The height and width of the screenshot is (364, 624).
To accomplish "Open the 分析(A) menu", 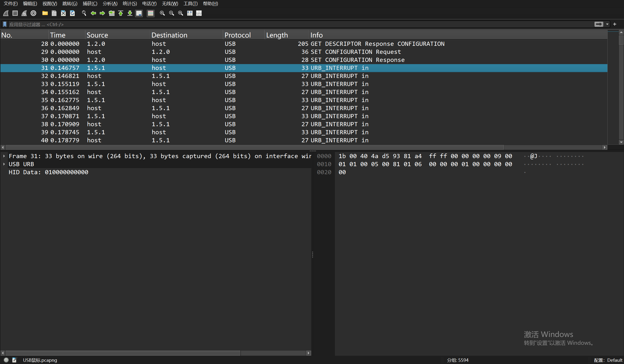I will pyautogui.click(x=110, y=3).
